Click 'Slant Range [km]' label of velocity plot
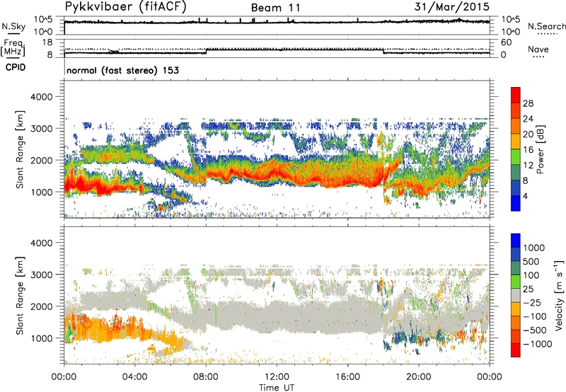The height and width of the screenshot is (392, 566). 20,295
